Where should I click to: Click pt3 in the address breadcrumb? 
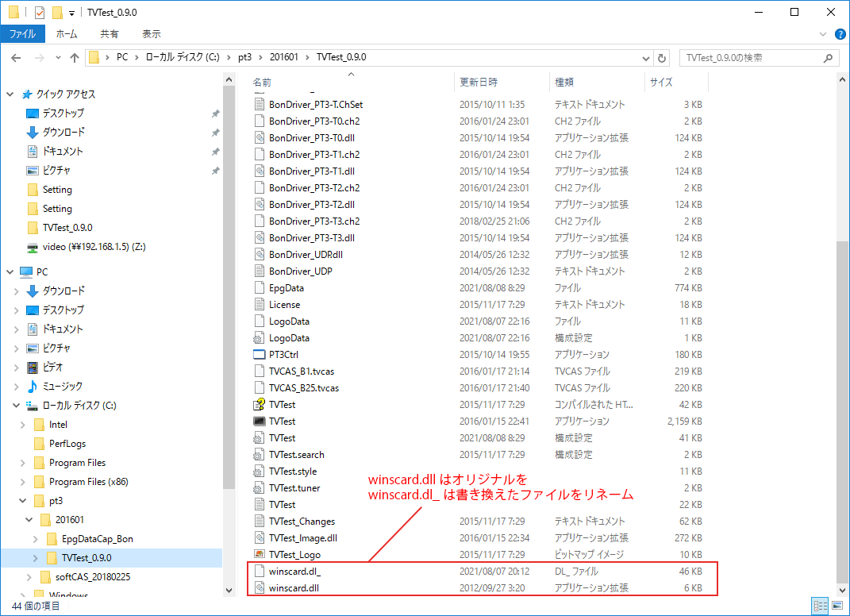click(244, 57)
